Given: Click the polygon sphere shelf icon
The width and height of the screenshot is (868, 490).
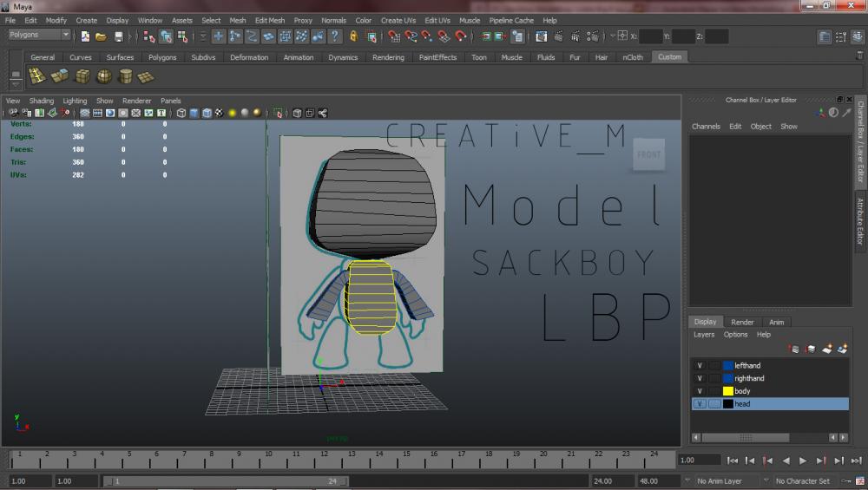Looking at the screenshot, I should coord(104,76).
